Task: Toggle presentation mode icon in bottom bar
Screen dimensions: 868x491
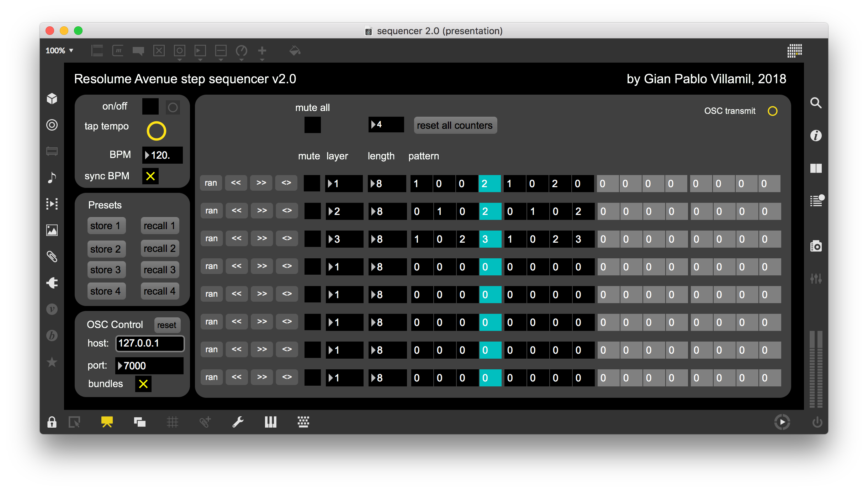Action: tap(107, 422)
